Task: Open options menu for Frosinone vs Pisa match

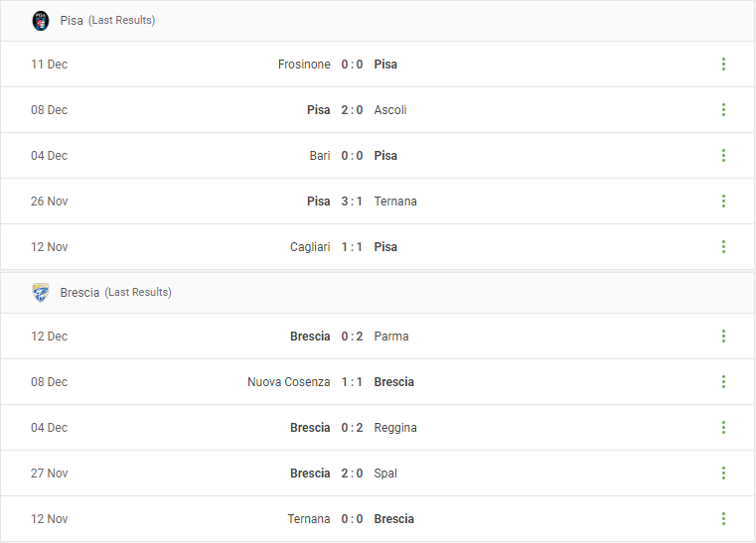Action: (723, 65)
